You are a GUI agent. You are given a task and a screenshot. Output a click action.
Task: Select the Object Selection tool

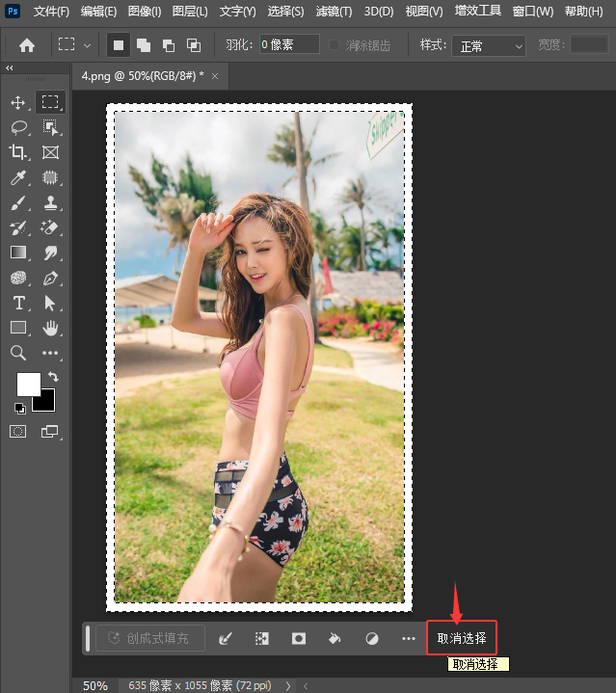[x=50, y=127]
